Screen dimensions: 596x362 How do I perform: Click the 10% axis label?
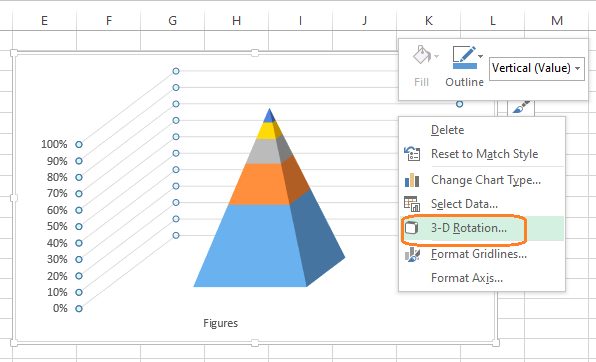point(57,292)
